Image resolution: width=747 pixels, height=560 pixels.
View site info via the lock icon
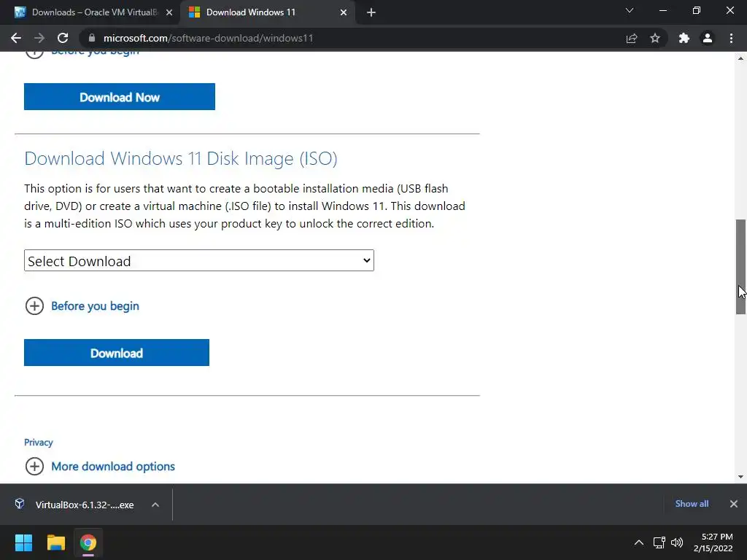(92, 38)
